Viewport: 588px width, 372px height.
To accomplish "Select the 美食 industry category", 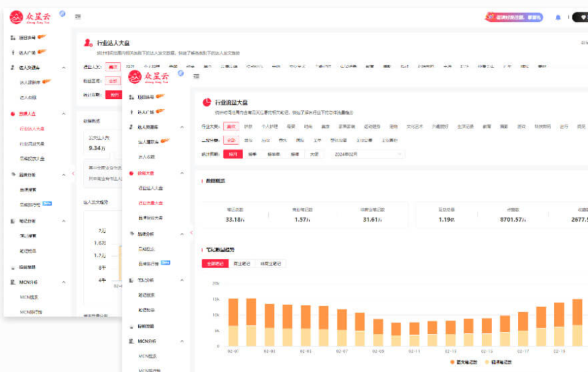I will pos(326,127).
